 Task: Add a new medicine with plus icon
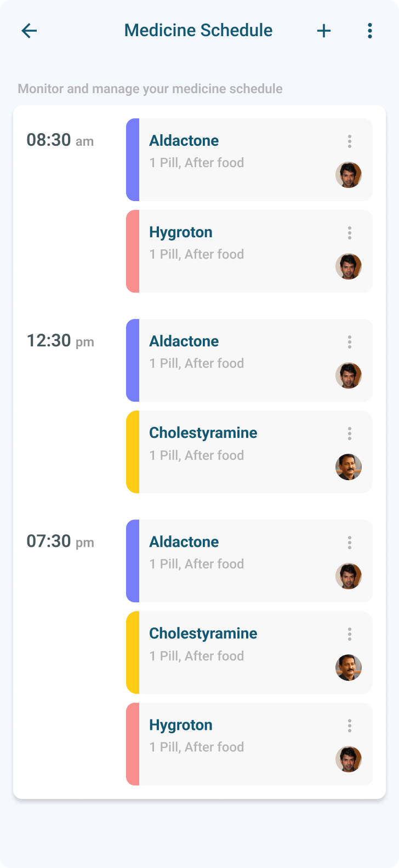(x=324, y=31)
